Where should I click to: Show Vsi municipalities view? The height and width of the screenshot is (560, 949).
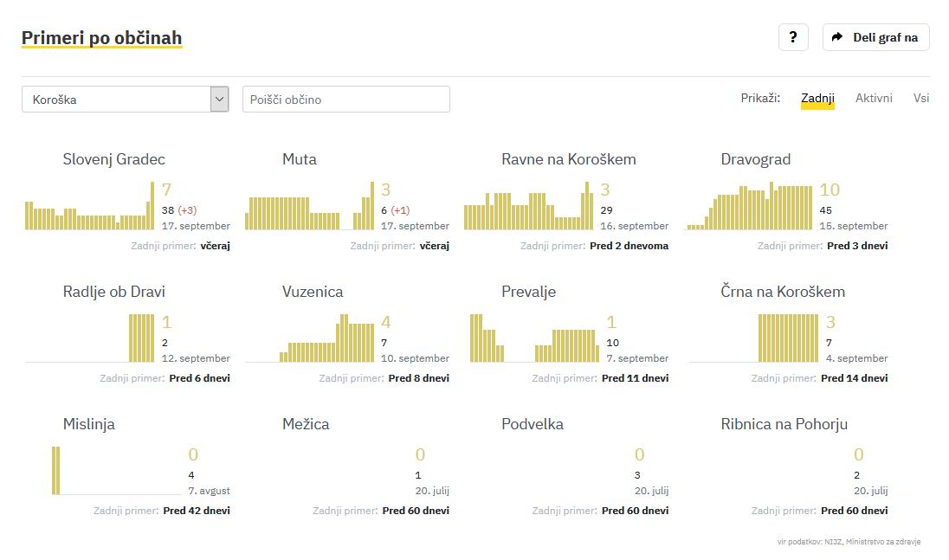pos(921,99)
